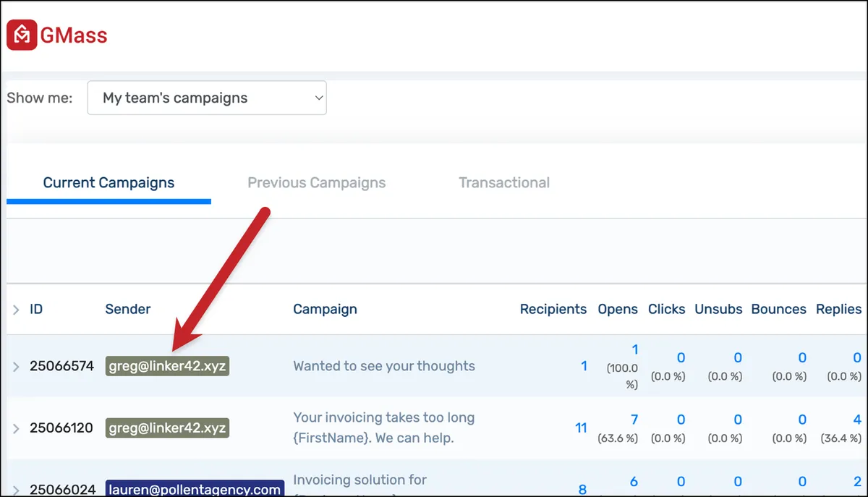Sort by the Clicks column header

(666, 309)
